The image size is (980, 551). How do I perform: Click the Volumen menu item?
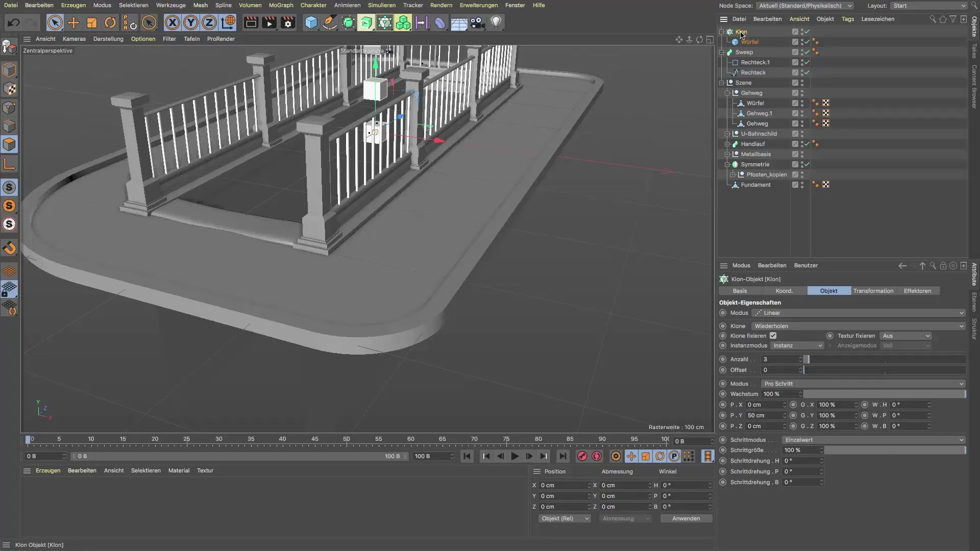(249, 5)
